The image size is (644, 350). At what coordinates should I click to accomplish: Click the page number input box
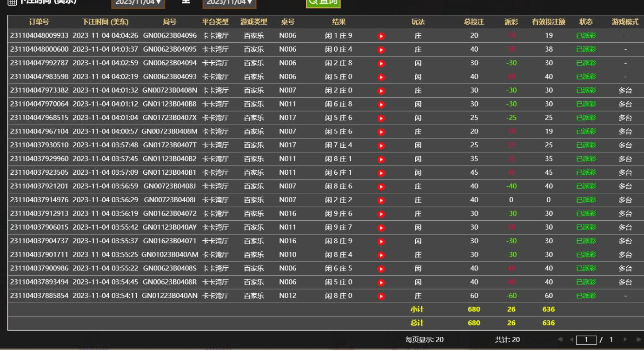coord(586,340)
